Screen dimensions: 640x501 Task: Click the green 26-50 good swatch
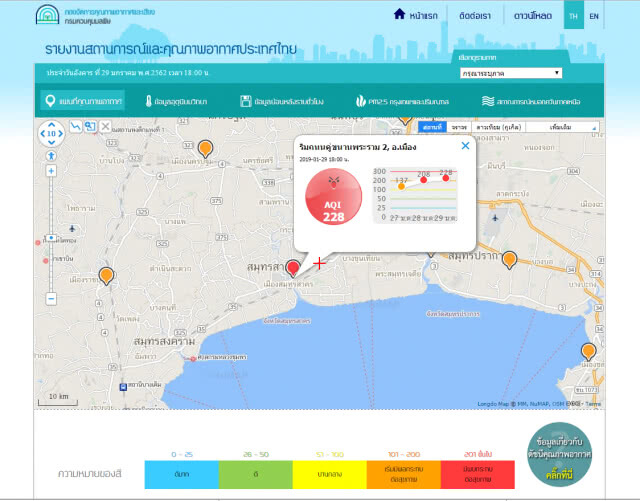[x=256, y=474]
